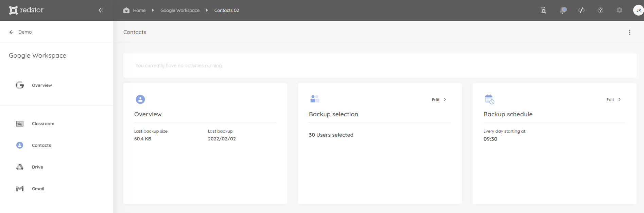Open the Overview sidebar item
Screen dimensions: 644x213
click(x=42, y=85)
